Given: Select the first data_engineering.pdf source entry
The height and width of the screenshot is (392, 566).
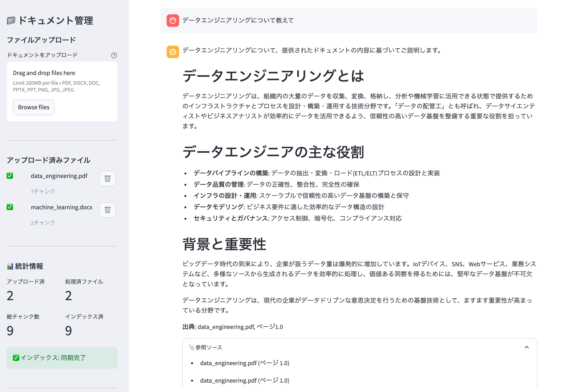Looking at the screenshot, I should coord(244,363).
